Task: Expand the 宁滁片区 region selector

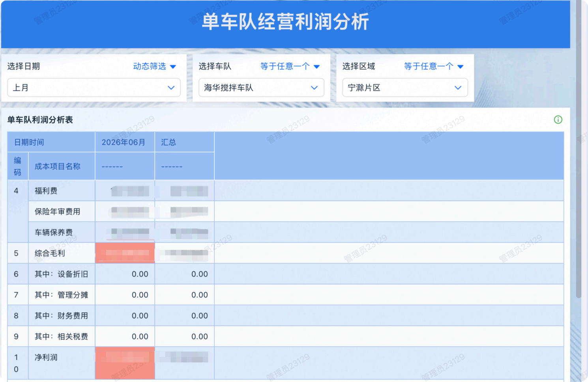Action: click(405, 88)
